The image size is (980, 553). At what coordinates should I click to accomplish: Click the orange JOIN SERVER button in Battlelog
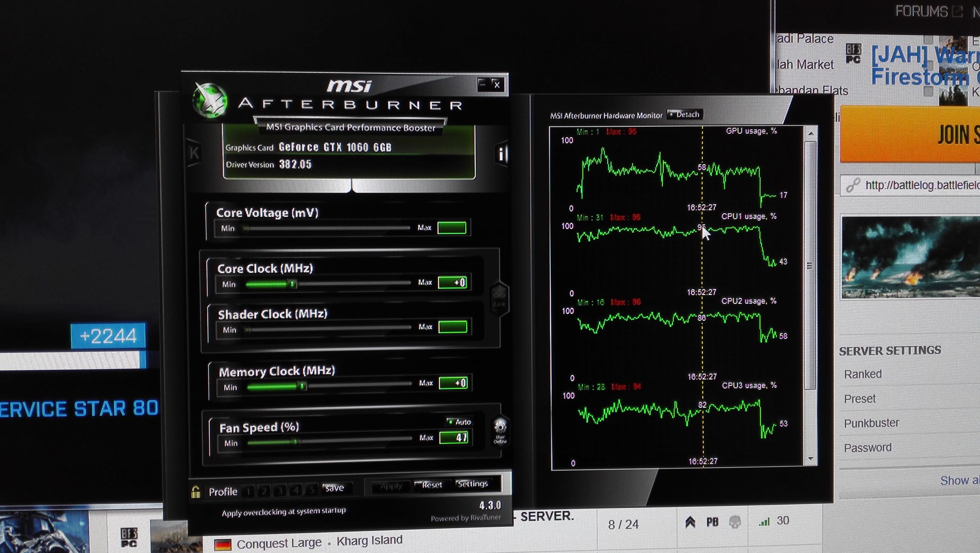click(x=910, y=135)
